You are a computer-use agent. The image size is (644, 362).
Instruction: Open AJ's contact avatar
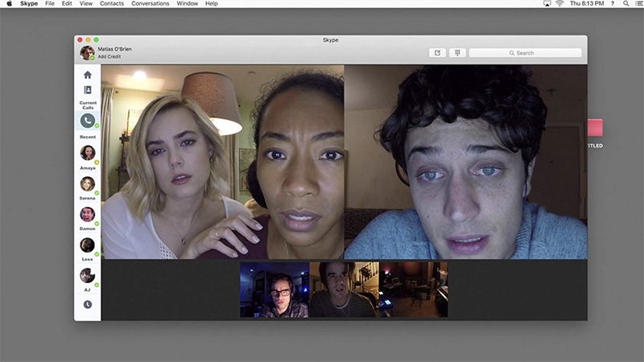click(x=88, y=275)
